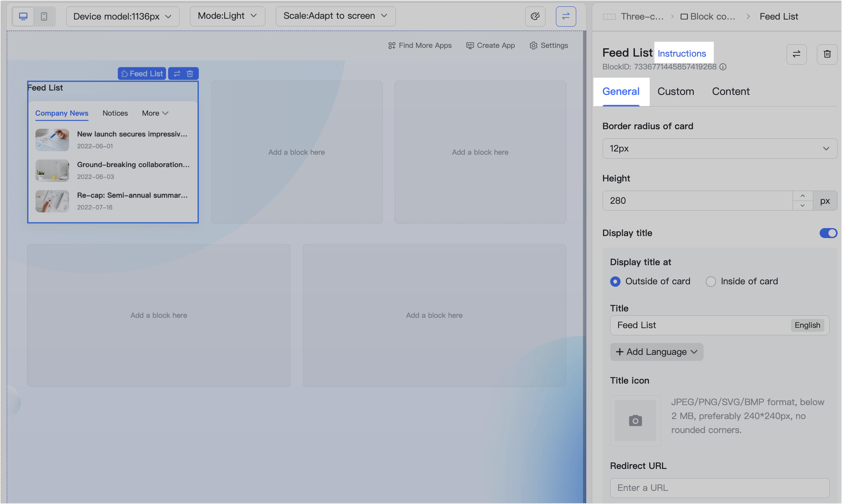Expand the More tab menu in feed
842x504 pixels.
[x=155, y=113]
